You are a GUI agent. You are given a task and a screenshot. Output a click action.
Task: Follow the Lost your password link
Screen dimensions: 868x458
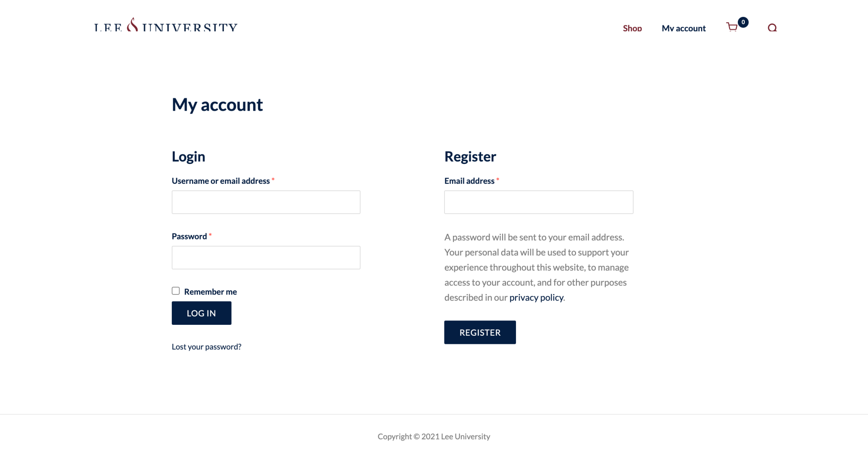[207, 347]
